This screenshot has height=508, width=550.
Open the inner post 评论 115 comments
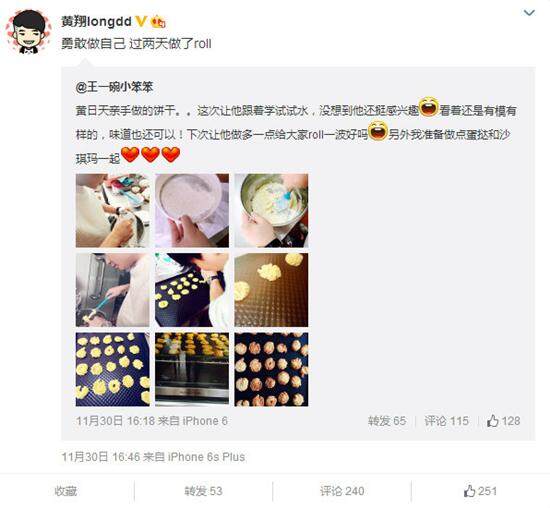tap(446, 421)
